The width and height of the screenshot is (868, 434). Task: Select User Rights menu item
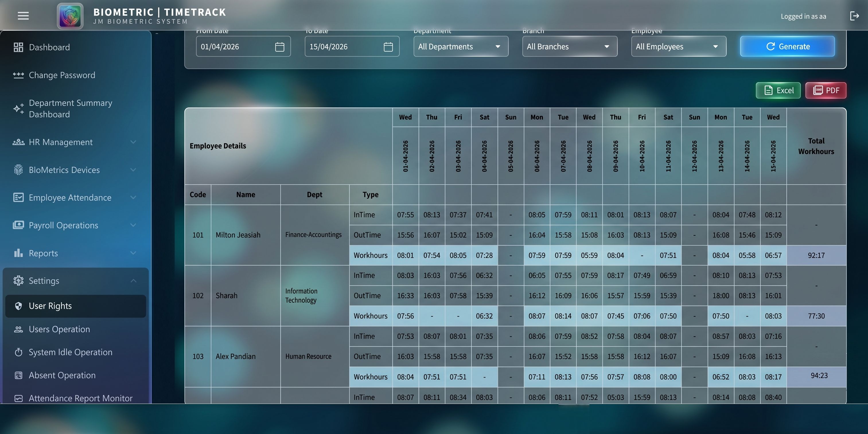click(75, 306)
